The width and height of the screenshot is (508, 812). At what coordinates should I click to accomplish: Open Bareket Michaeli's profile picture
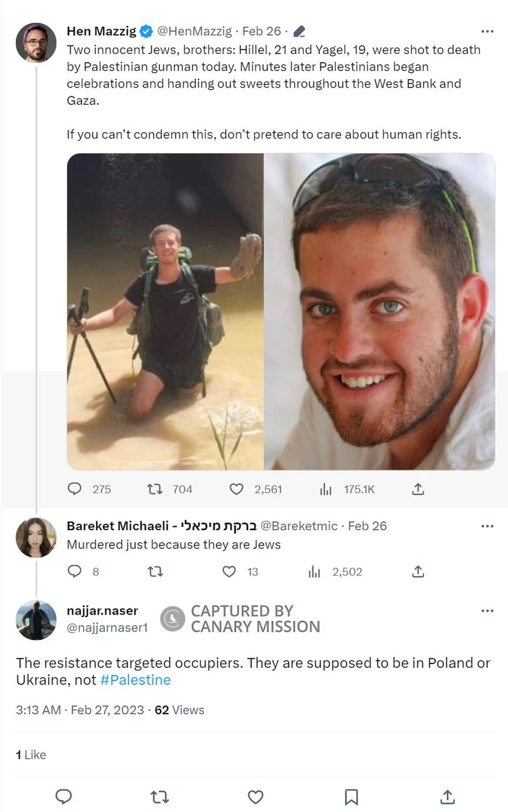click(x=36, y=537)
